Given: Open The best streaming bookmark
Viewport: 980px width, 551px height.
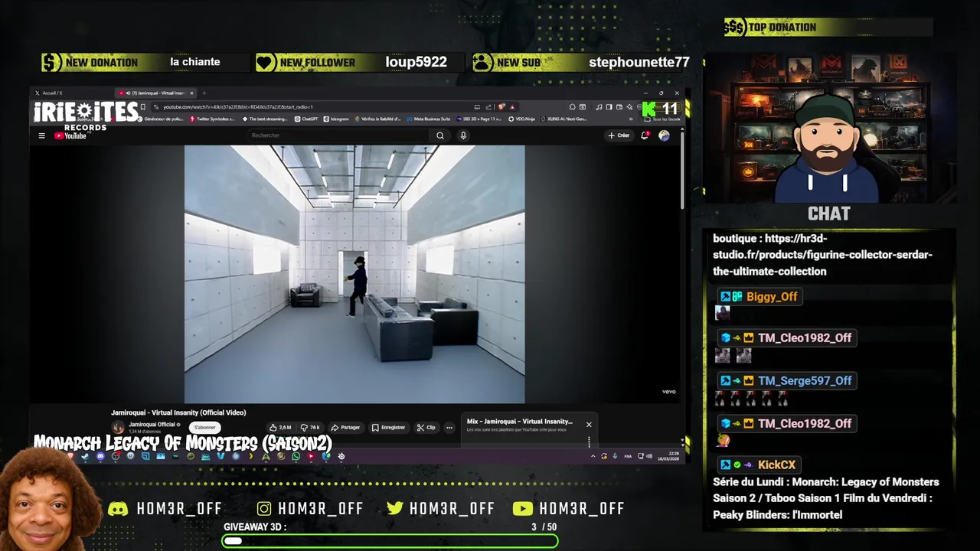Looking at the screenshot, I should (x=265, y=119).
